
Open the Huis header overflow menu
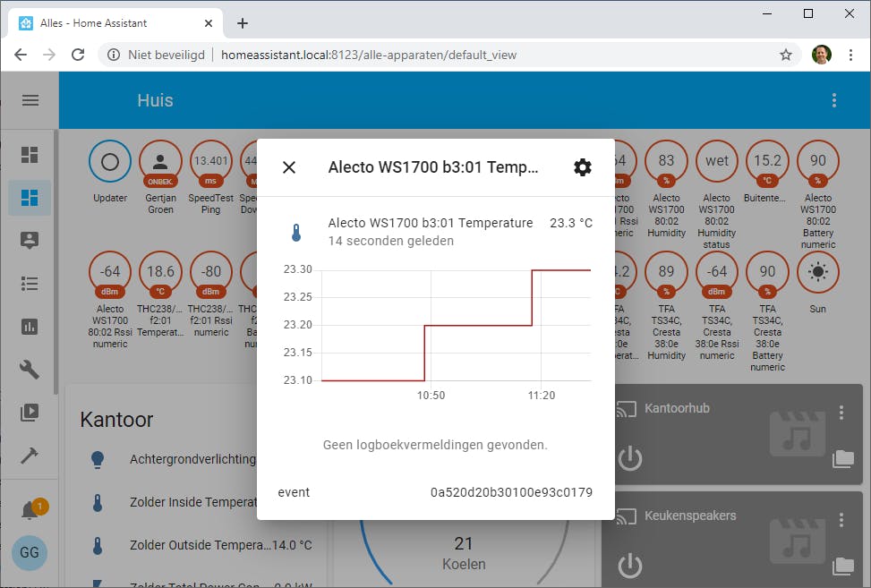tap(833, 100)
